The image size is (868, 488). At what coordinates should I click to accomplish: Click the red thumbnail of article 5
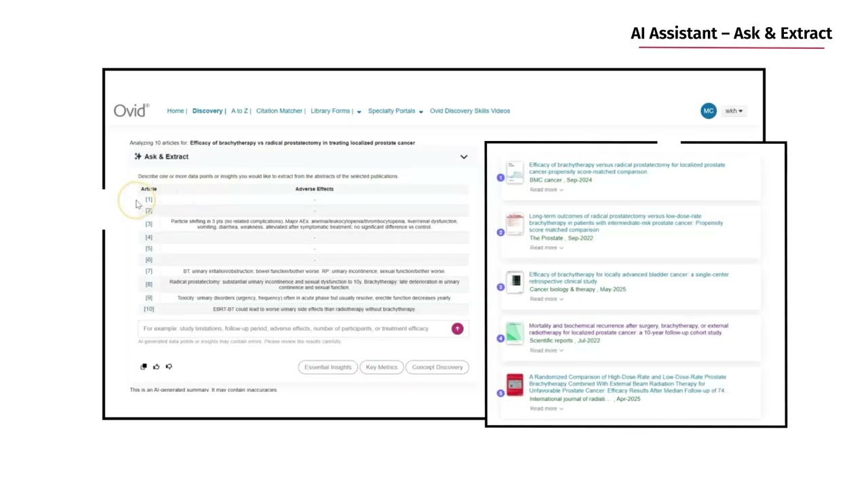pos(515,385)
